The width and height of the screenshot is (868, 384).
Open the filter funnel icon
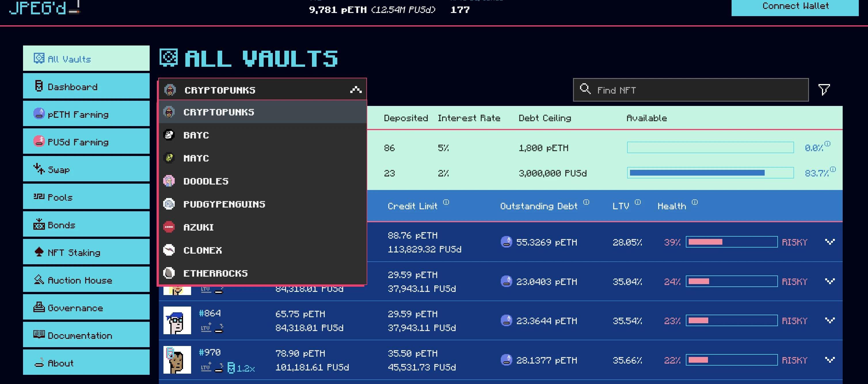824,90
